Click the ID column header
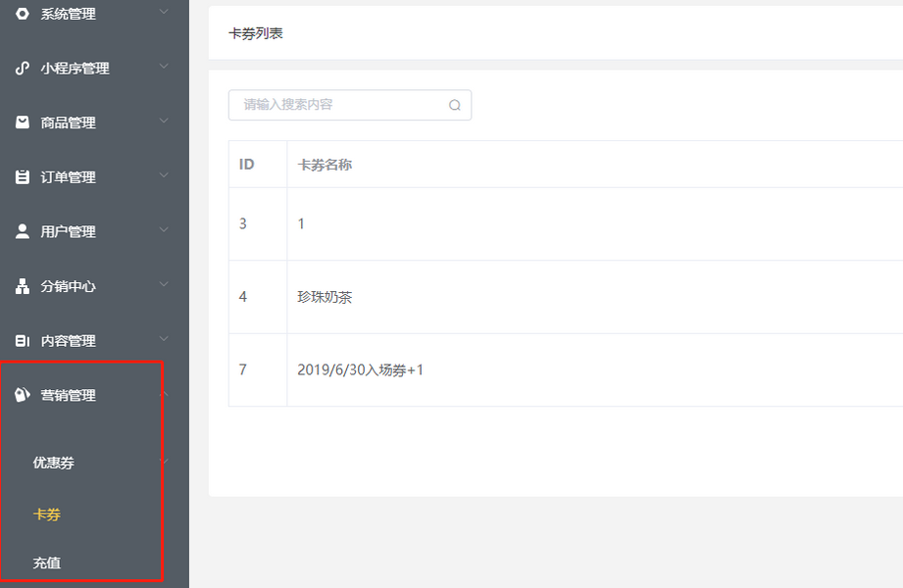The height and width of the screenshot is (588, 903). (246, 164)
